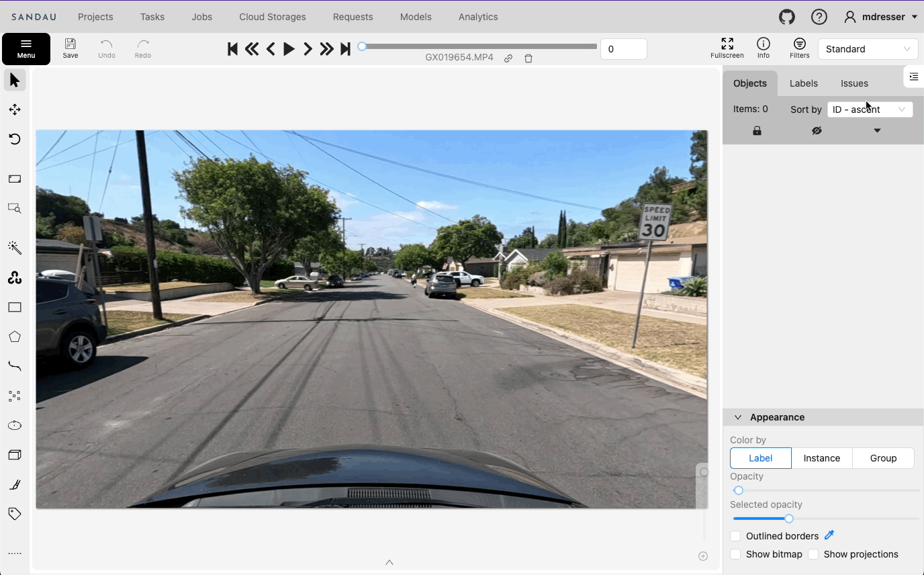Activate the AI magic wand tool

[15, 249]
